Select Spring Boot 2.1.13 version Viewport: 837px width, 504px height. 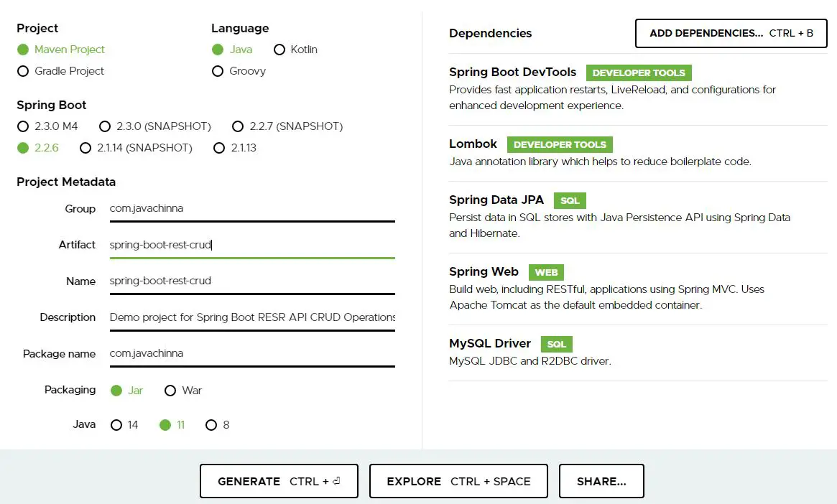point(220,148)
